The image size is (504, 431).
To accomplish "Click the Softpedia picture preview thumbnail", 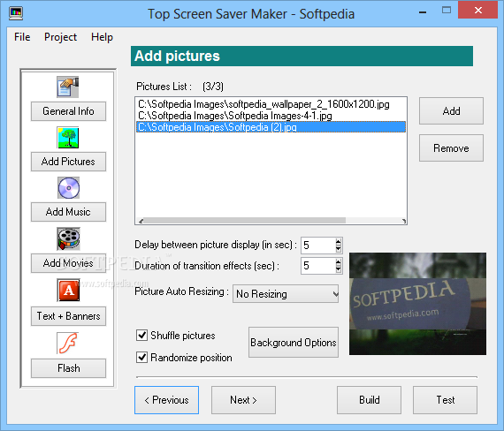I will tap(417, 304).
